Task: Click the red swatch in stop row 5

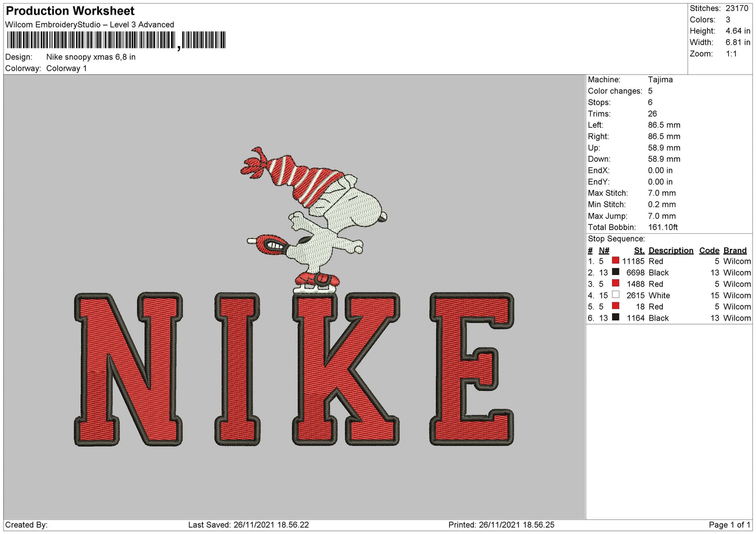Action: pos(615,306)
